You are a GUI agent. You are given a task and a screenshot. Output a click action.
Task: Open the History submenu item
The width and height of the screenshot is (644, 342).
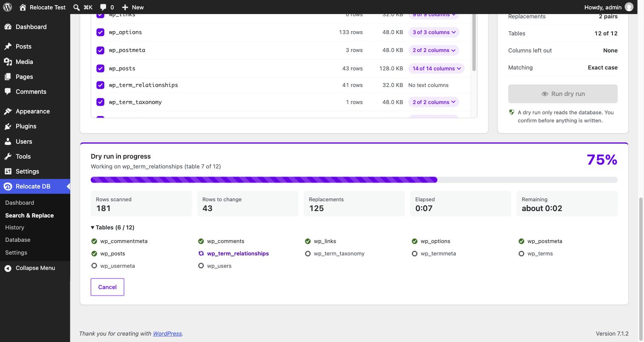point(14,227)
